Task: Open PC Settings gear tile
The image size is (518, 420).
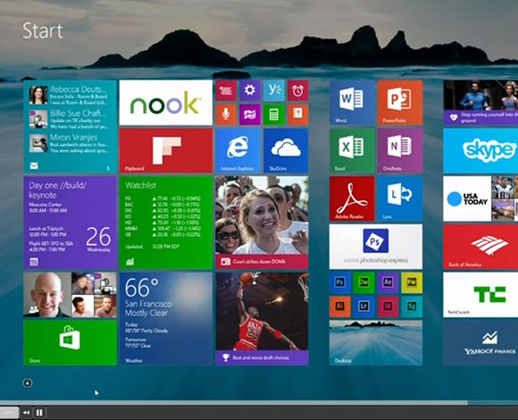Action: (x=250, y=90)
